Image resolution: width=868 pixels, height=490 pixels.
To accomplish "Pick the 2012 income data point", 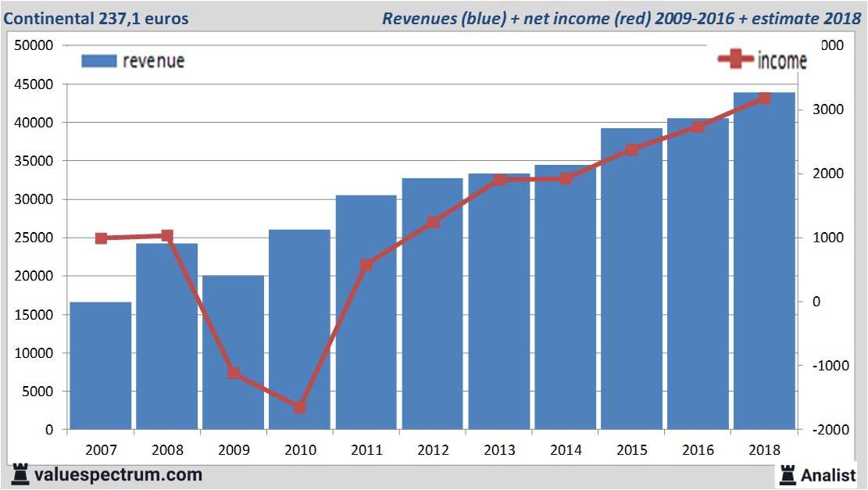I will (433, 223).
